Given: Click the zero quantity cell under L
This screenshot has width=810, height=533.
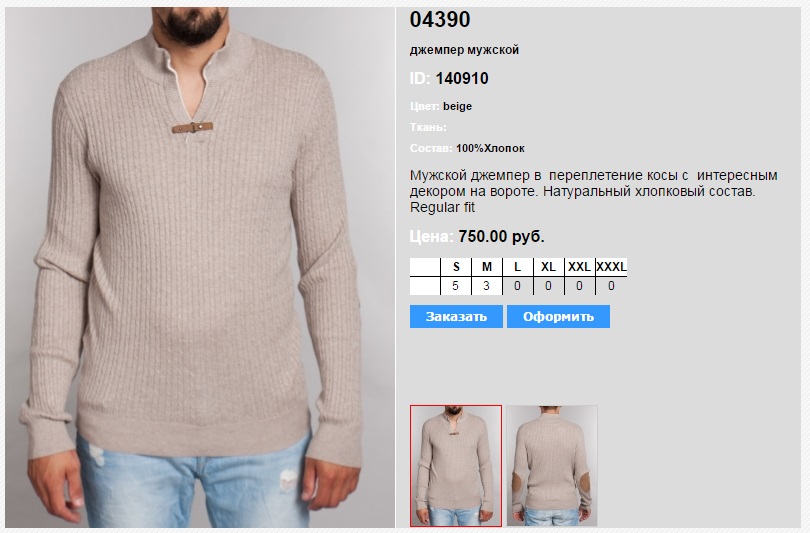Looking at the screenshot, I should [518, 286].
